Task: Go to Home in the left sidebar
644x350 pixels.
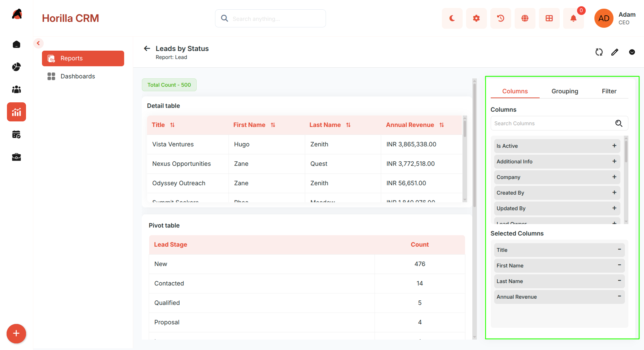Action: click(x=16, y=44)
